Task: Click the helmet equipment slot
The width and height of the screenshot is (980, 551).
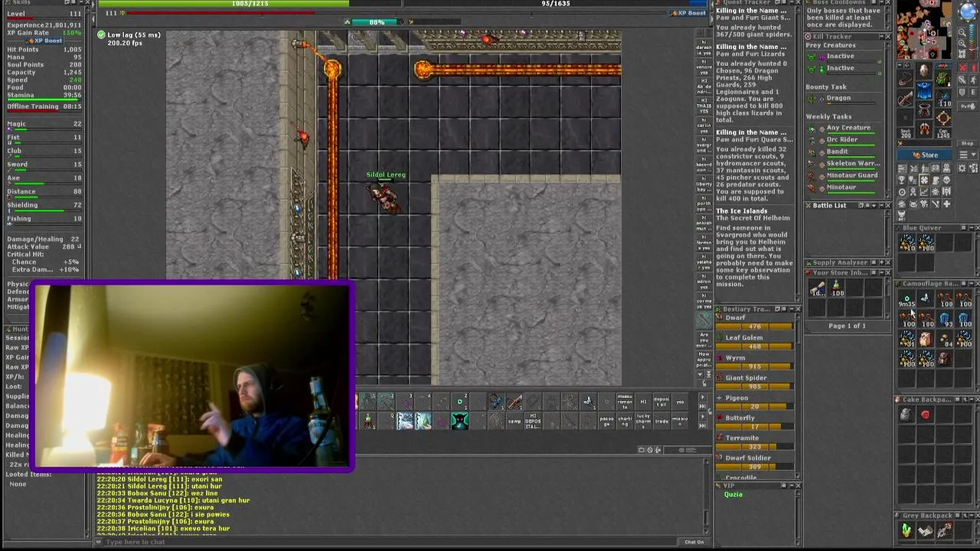Action: pos(924,70)
